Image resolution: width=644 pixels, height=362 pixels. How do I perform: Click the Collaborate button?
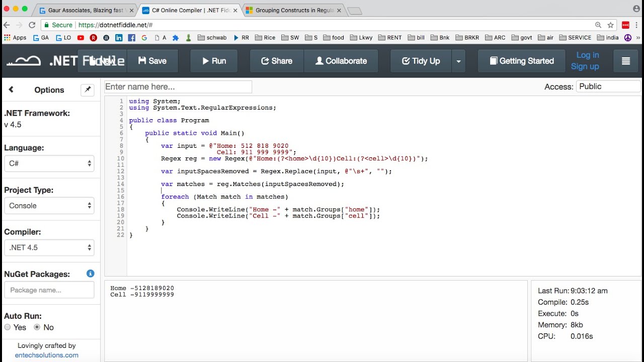[x=341, y=61]
